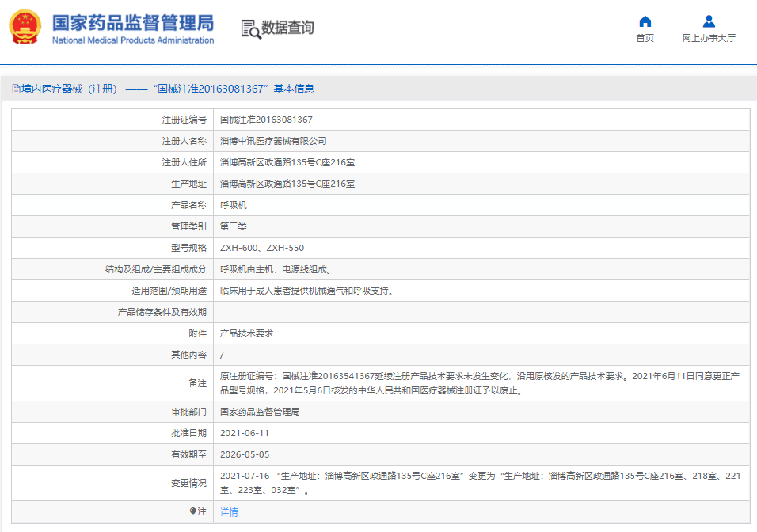Go to 网上办事大厅 text label
The height and width of the screenshot is (532, 757).
click(x=709, y=38)
